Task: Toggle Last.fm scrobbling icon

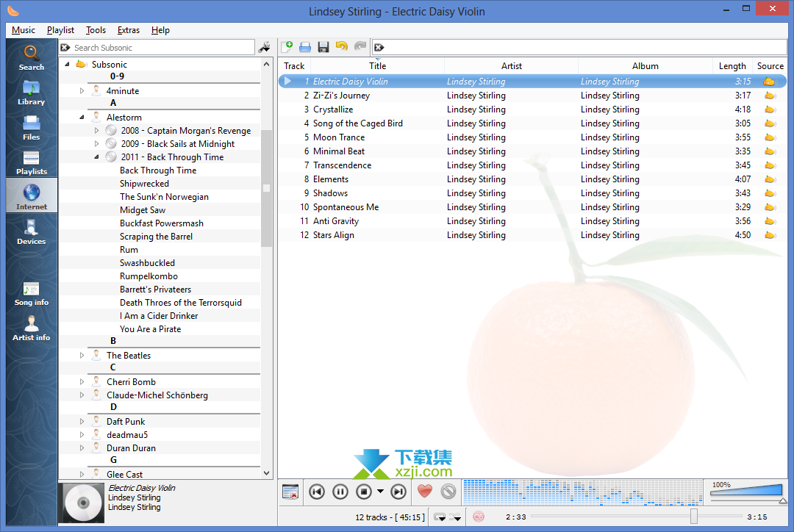Action: [479, 517]
